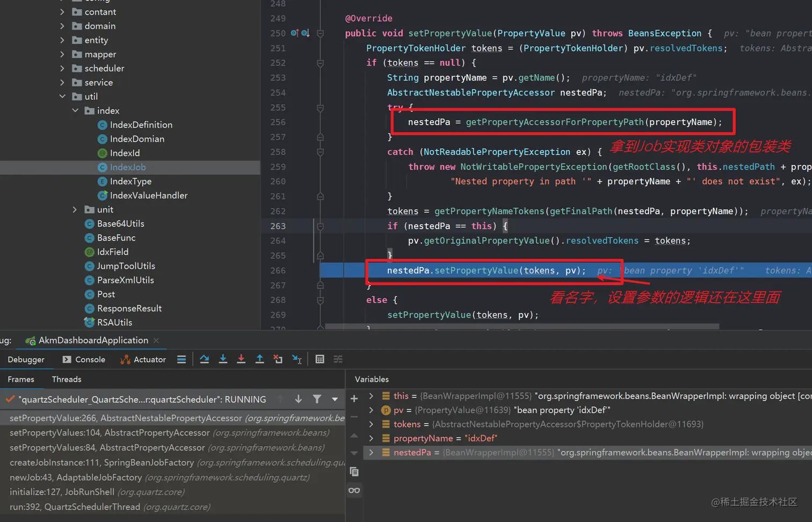This screenshot has width=812, height=522.
Task: Expand the entity folder
Action: pos(62,40)
